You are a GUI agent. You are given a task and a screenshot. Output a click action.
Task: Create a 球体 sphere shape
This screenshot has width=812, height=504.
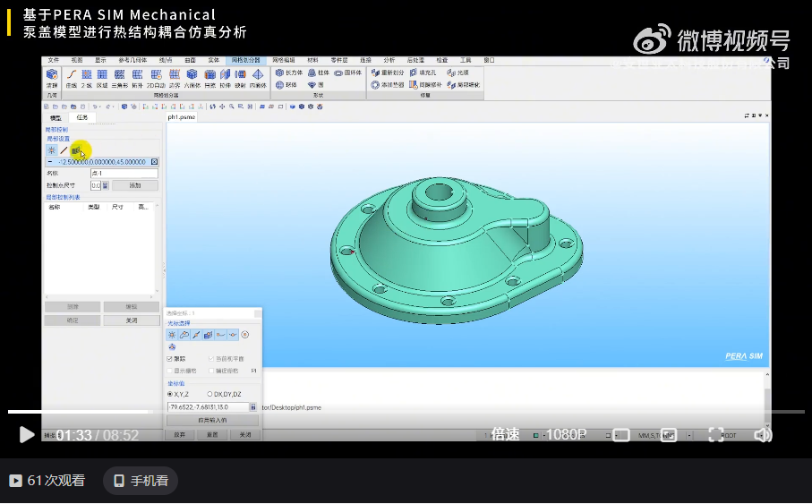coord(286,85)
